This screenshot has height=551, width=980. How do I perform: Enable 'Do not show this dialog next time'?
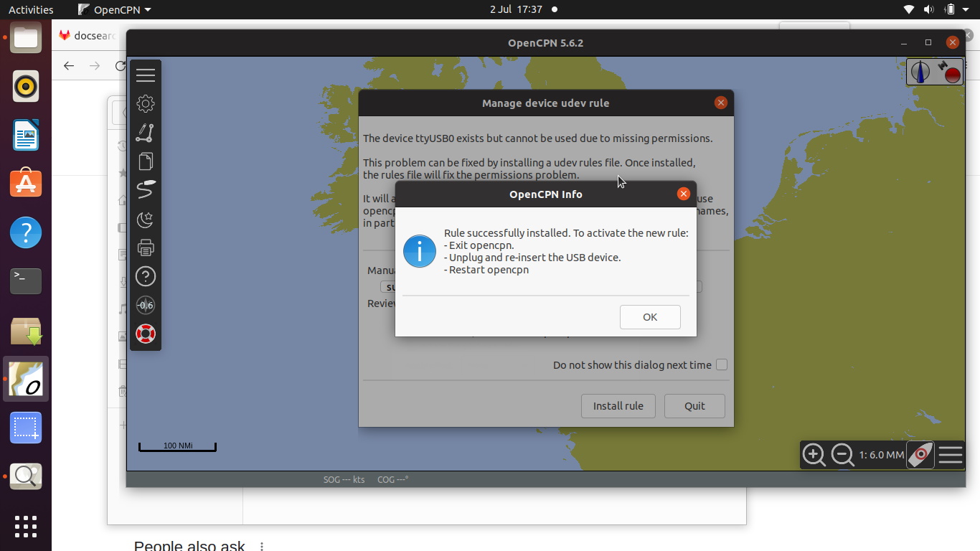pos(722,364)
